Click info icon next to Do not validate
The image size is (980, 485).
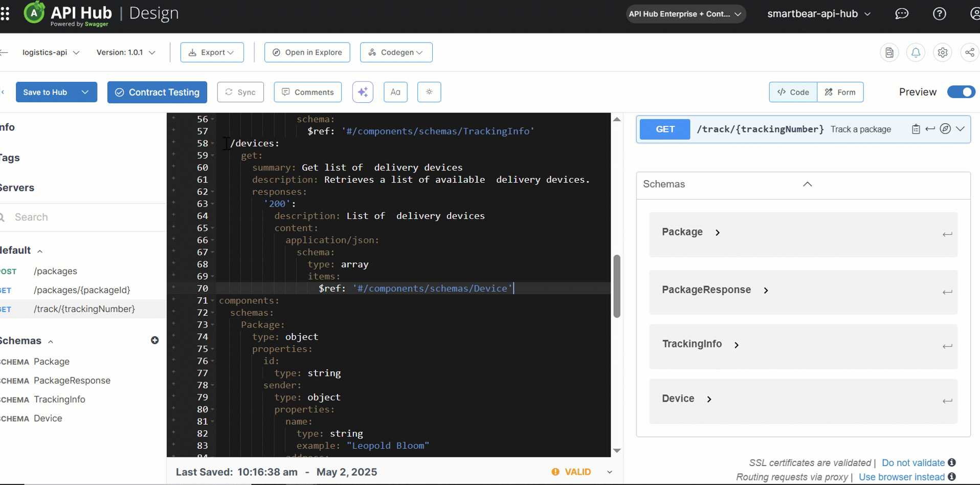[x=951, y=462]
